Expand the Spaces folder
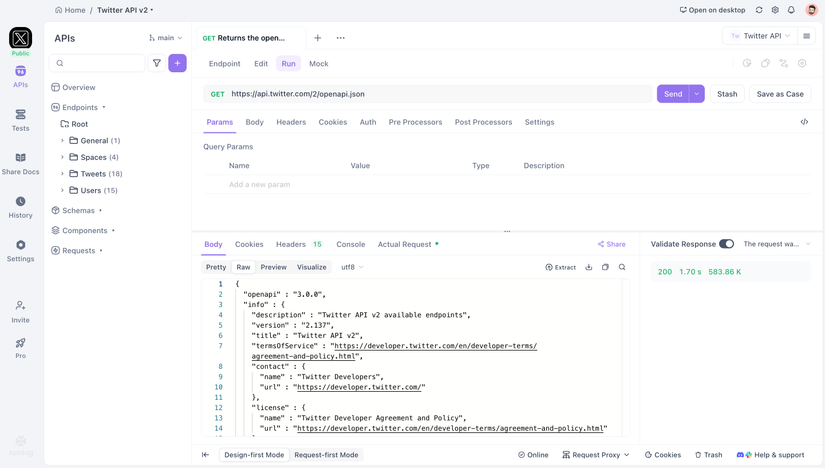Viewport: 825px width, 468px height. [x=62, y=157]
